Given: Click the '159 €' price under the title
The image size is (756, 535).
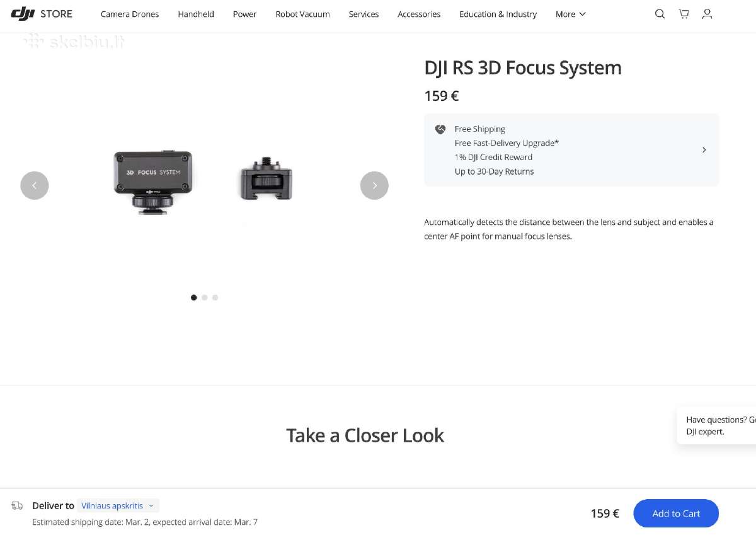Looking at the screenshot, I should pyautogui.click(x=442, y=96).
